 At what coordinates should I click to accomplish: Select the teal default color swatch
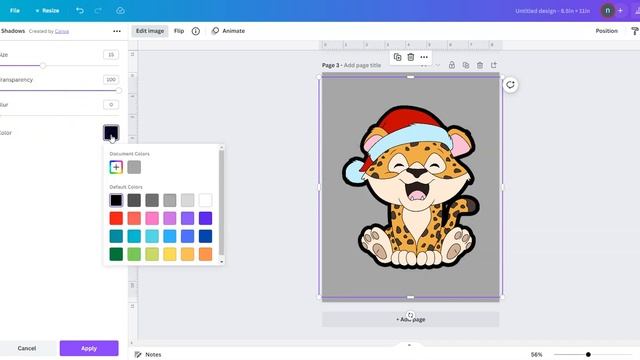(116, 236)
